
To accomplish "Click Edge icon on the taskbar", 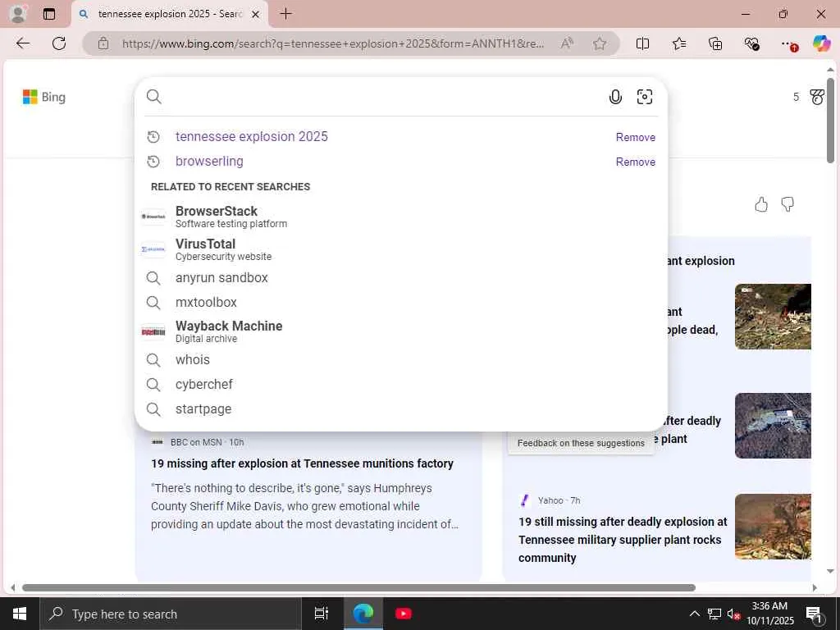I will point(363,614).
